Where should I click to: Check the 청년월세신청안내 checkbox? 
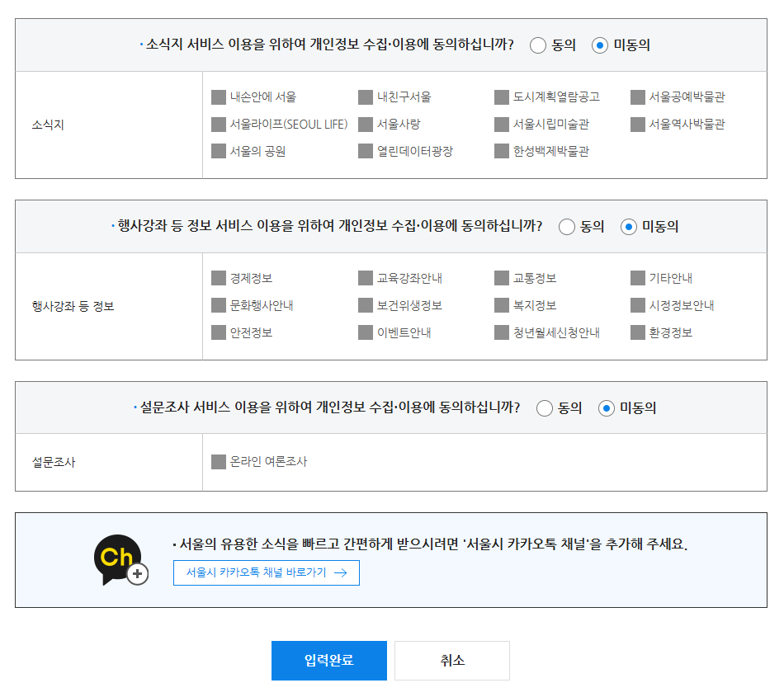coord(502,332)
